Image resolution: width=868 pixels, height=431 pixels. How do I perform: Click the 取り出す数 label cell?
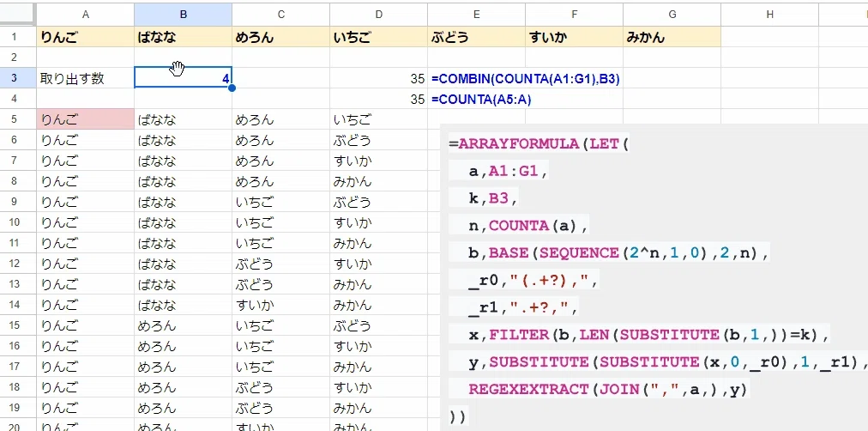85,78
